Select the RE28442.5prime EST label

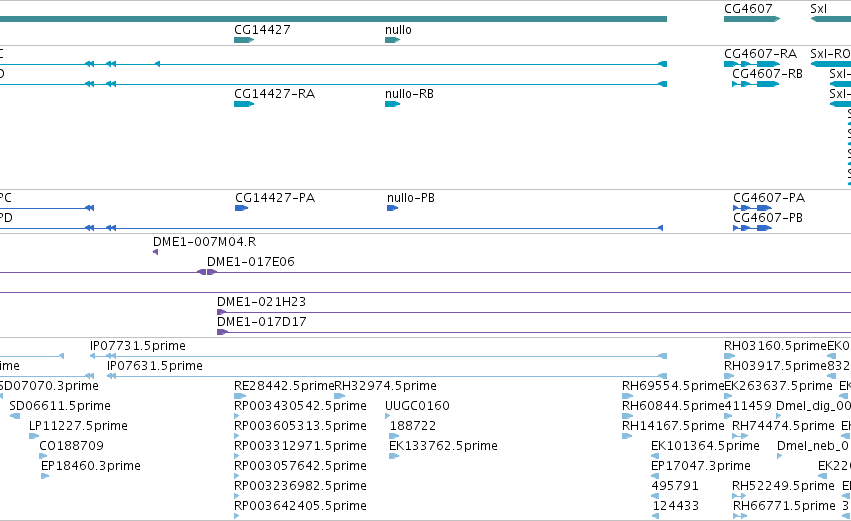coord(284,386)
